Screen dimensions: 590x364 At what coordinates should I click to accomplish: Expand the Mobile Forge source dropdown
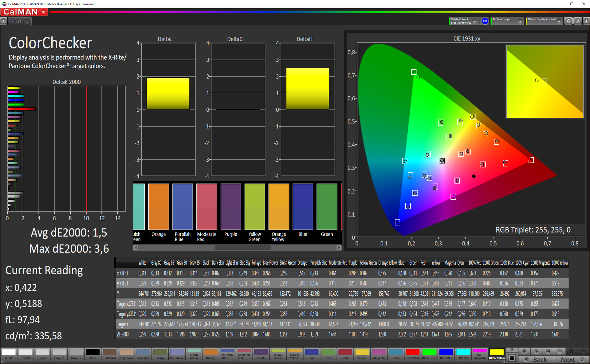coord(520,21)
